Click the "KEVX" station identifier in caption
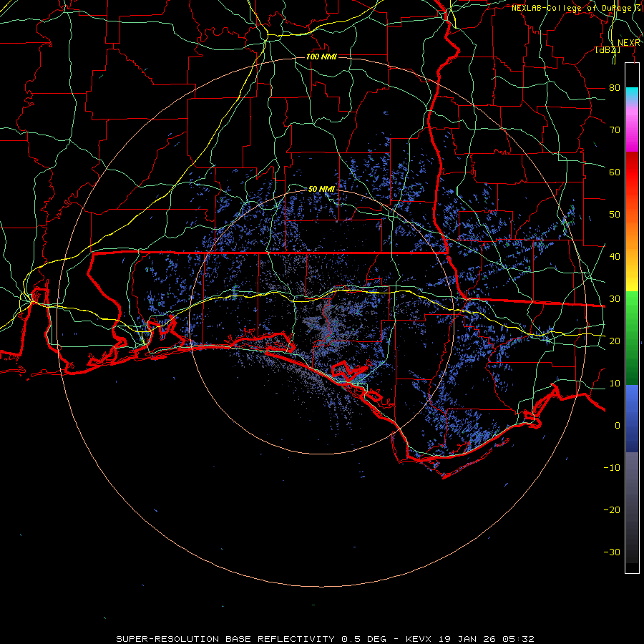 418,639
